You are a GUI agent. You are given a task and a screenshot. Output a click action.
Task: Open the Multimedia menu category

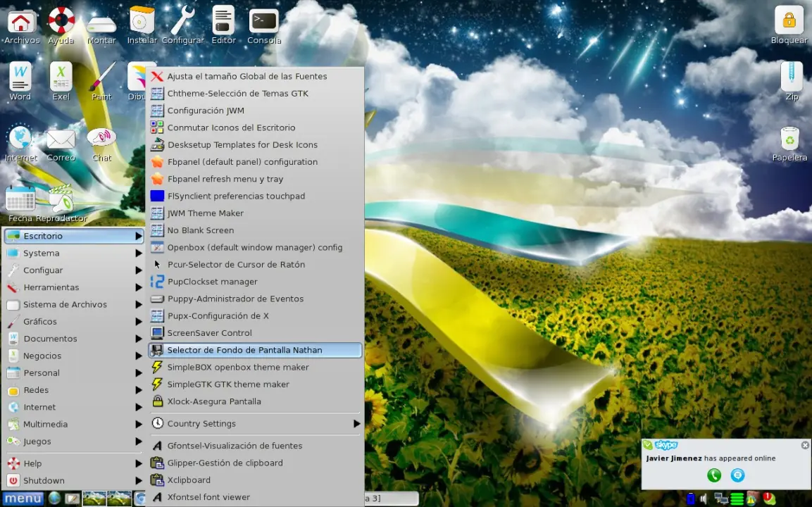73,424
